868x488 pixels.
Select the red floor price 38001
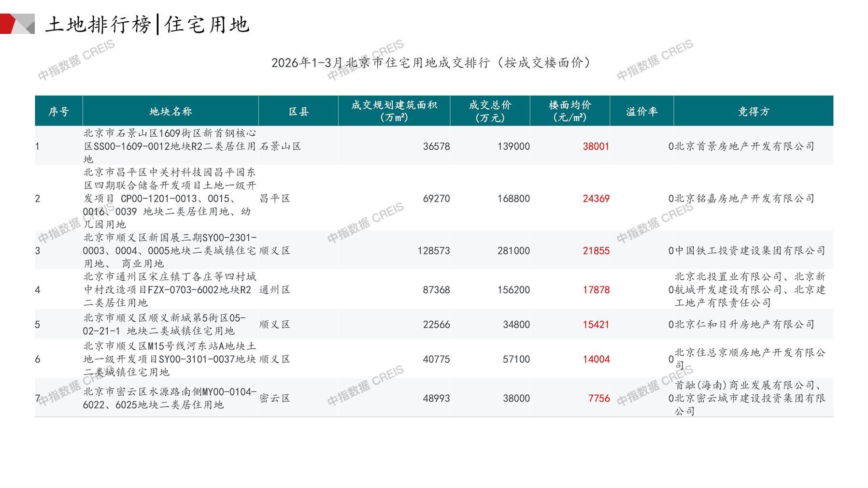click(596, 146)
